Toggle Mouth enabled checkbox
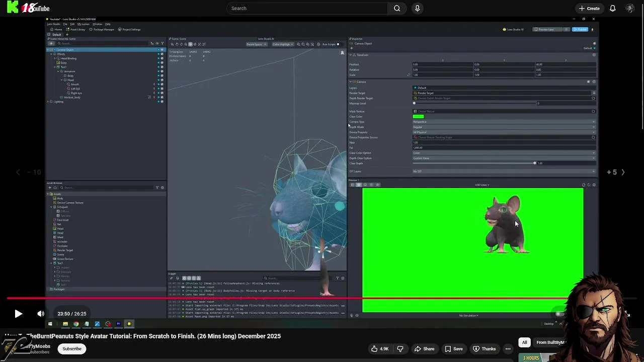644x362 pixels. click(162, 84)
